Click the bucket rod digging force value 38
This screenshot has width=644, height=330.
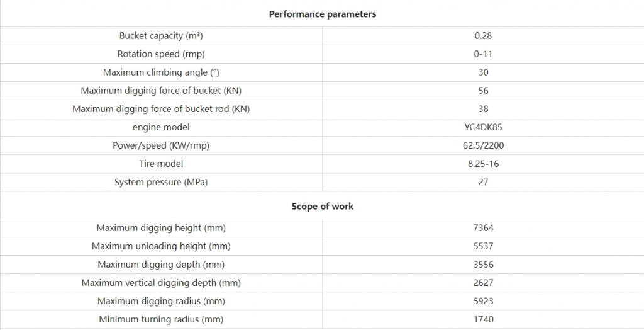click(483, 109)
